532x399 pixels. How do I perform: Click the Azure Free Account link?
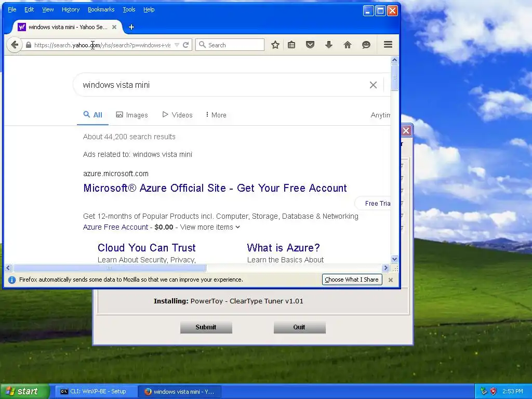coord(116,227)
